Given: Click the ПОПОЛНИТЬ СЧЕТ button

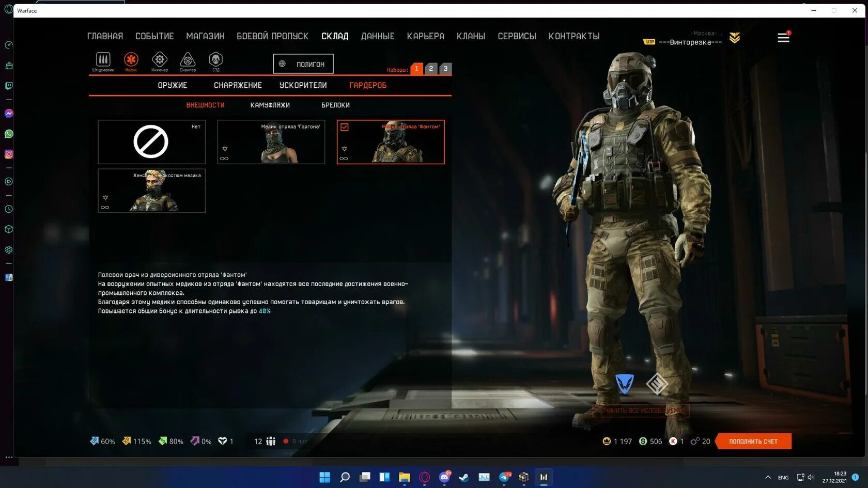Looking at the screenshot, I should click(753, 441).
